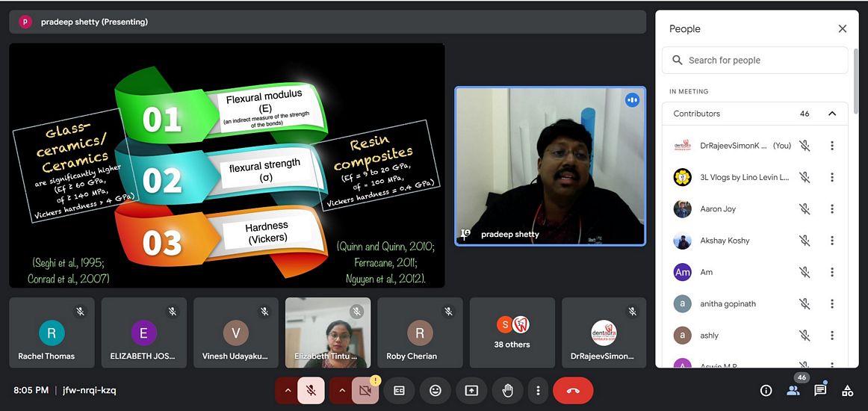The height and width of the screenshot is (411, 868).
Task: Leave the call with red button
Action: point(573,391)
